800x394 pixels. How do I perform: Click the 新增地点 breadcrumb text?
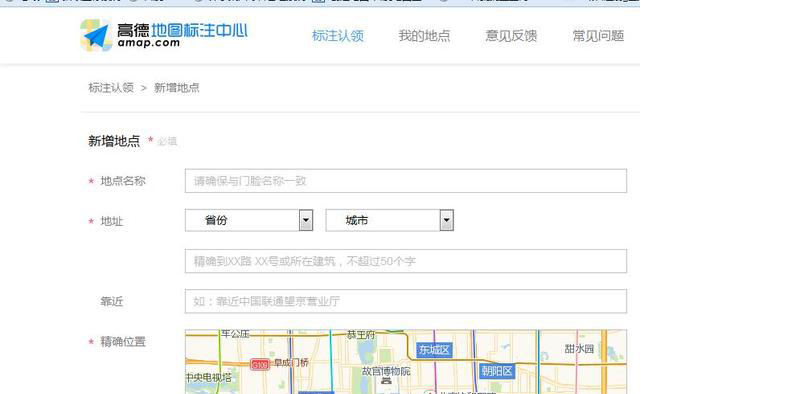(177, 88)
